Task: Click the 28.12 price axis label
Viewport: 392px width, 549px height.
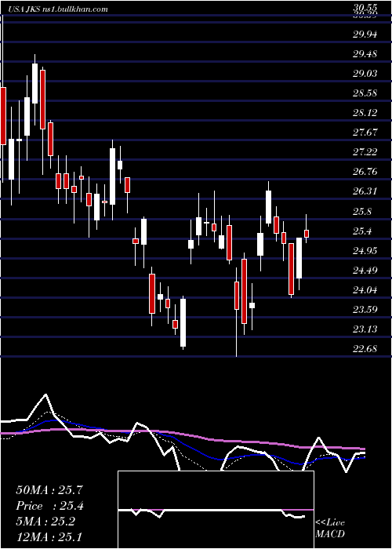Action: tap(365, 113)
